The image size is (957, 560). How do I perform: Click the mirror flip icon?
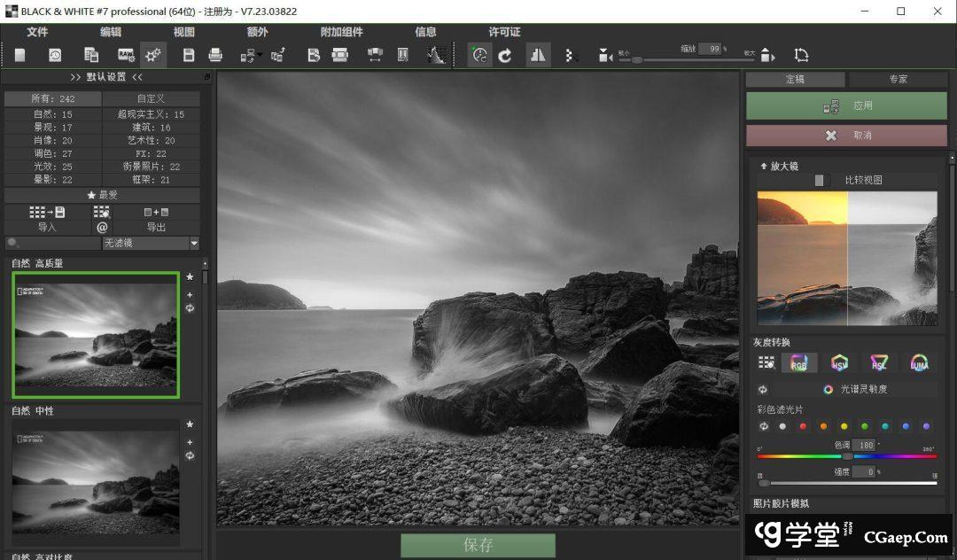538,55
